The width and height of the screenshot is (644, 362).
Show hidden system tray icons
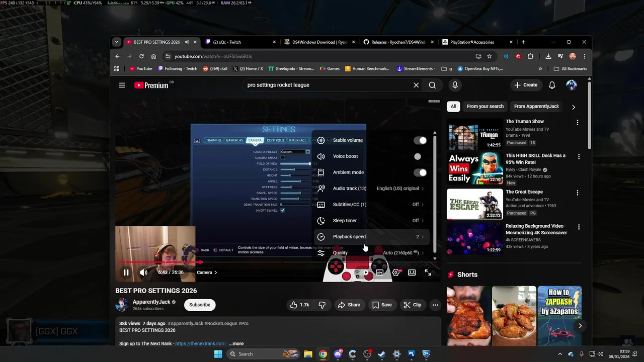pyautogui.click(x=560, y=354)
